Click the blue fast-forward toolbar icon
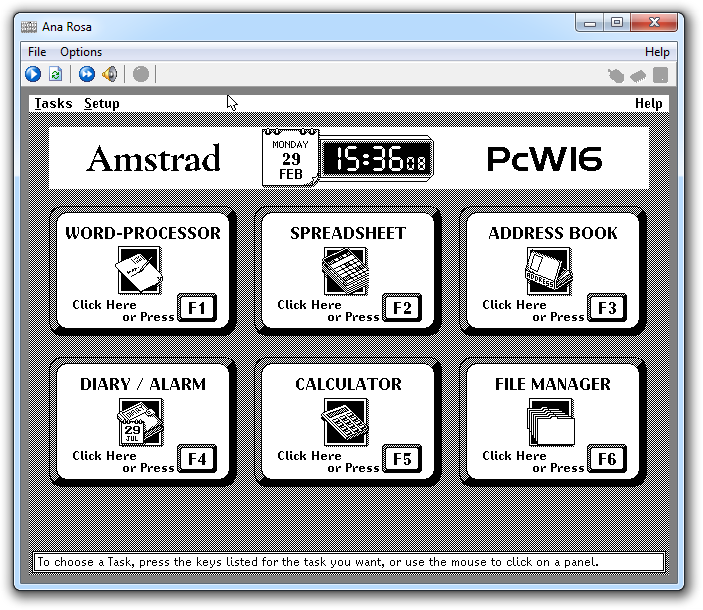Screen dimensions: 703x610 click(x=87, y=74)
